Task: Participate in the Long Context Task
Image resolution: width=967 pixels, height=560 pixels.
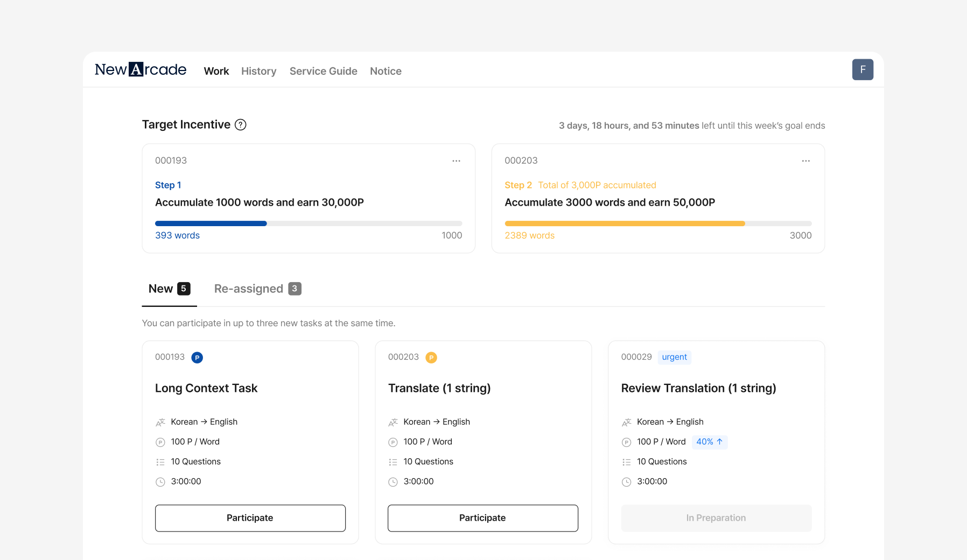Action: [x=250, y=518]
